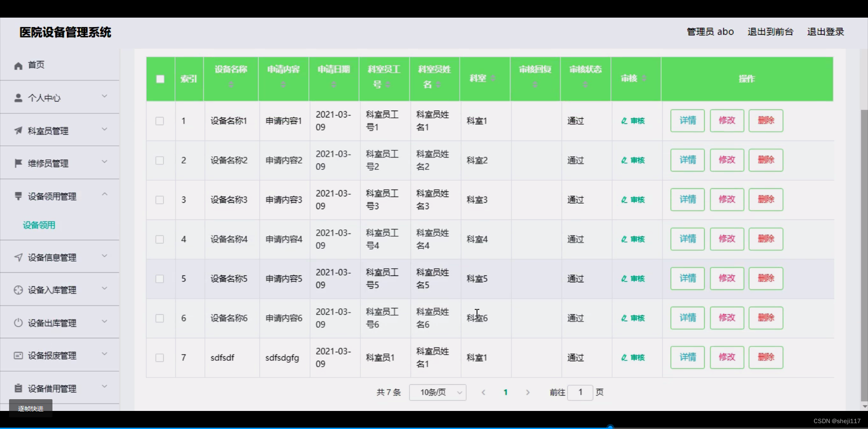The image size is (868, 429).
Task: Click 退出到前台 in the header
Action: 770,32
